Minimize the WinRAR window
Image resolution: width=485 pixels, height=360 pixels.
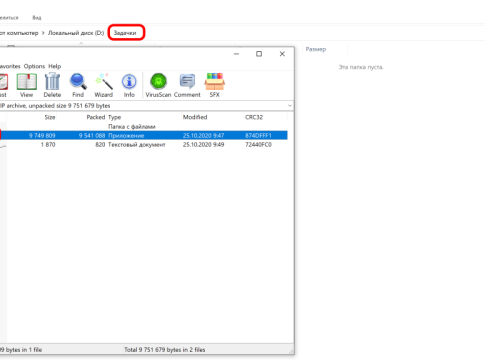click(236, 54)
